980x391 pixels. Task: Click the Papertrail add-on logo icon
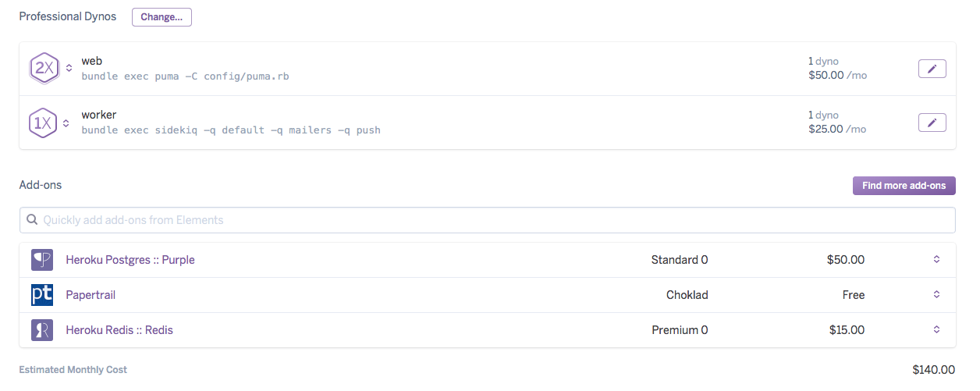click(x=42, y=295)
